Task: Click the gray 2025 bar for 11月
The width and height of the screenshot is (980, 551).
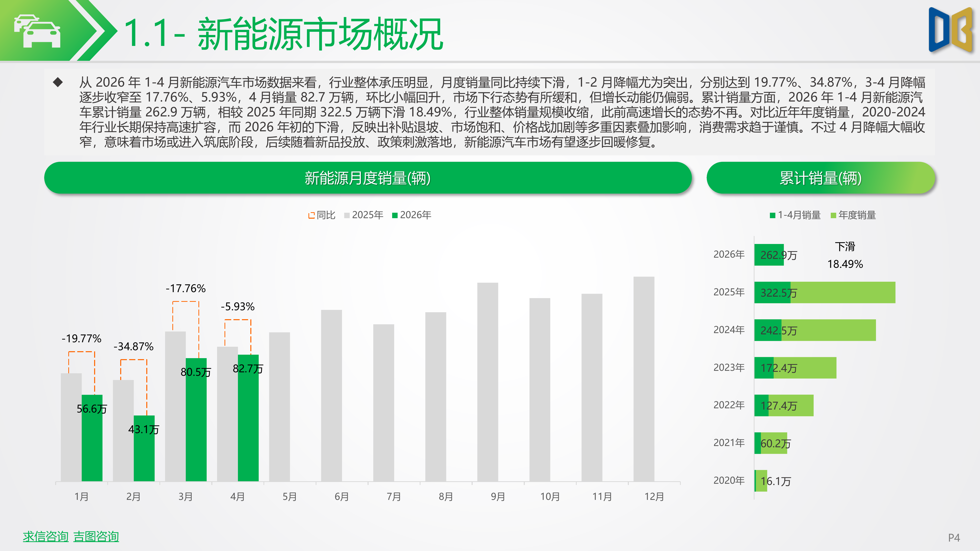Action: coord(592,387)
